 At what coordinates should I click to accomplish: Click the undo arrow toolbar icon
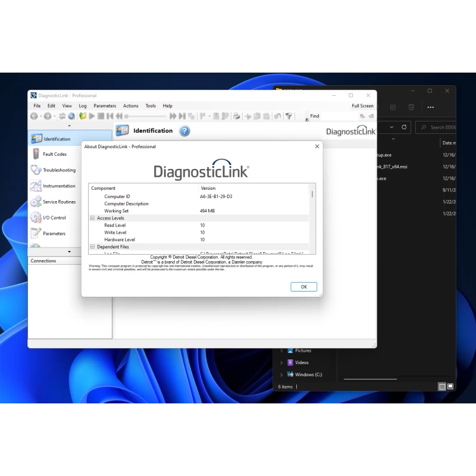click(277, 116)
